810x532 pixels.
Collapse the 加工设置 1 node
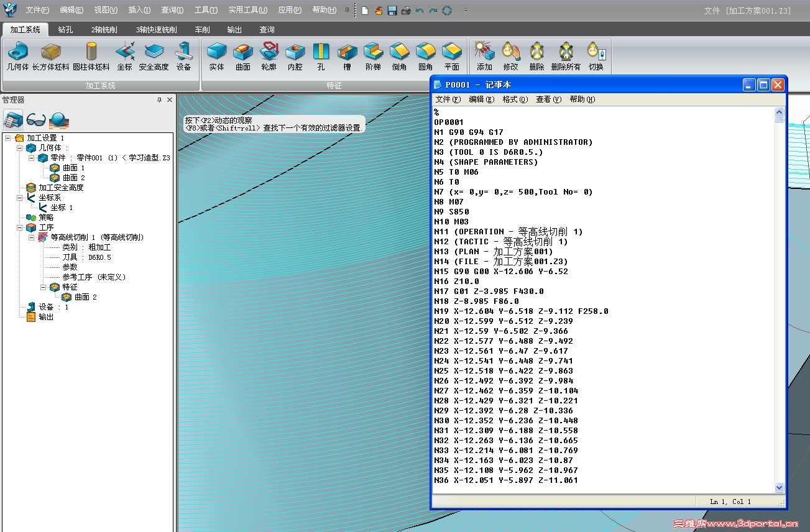[8, 138]
